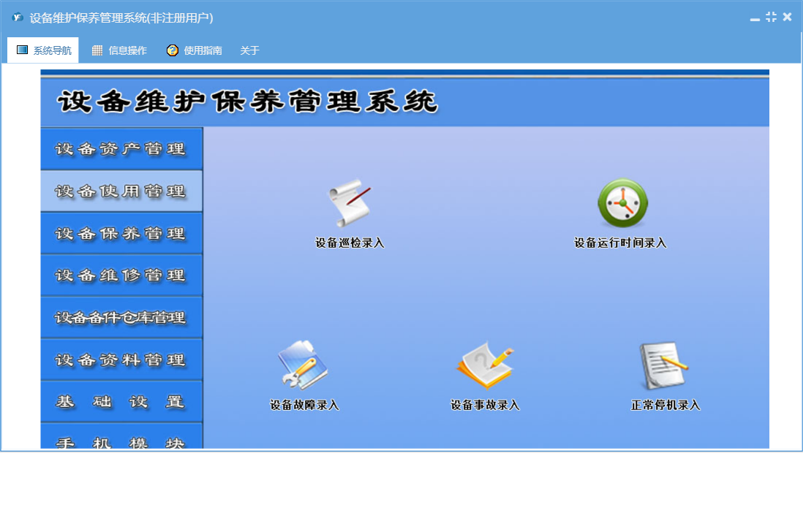803x532 pixels.
Task: Open the 使用指南 menu
Action: pyautogui.click(x=194, y=50)
